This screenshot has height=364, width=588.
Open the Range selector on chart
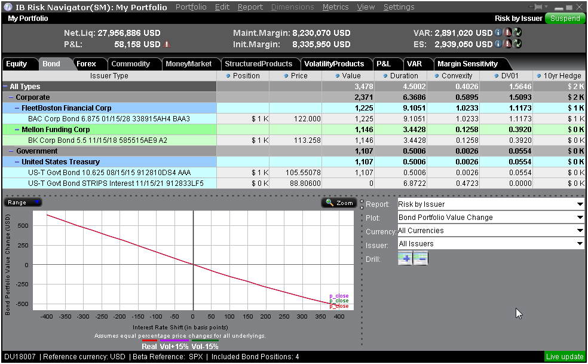(23, 203)
